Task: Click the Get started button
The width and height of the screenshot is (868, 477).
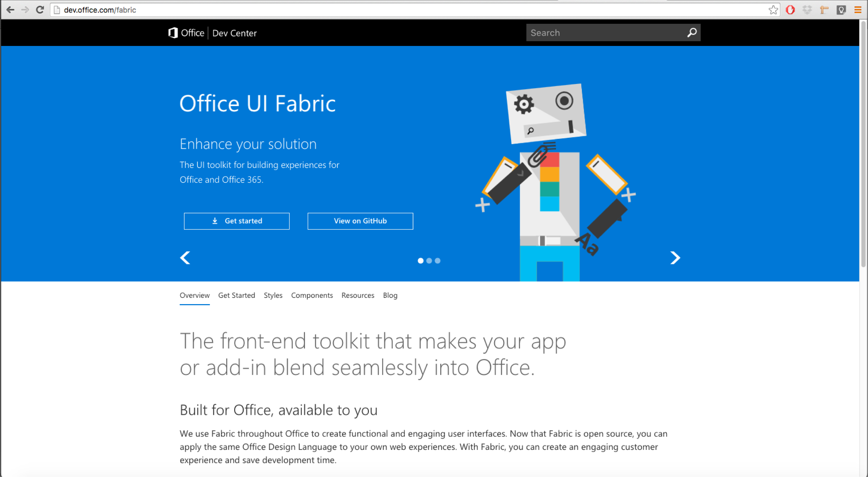Action: coord(237,221)
